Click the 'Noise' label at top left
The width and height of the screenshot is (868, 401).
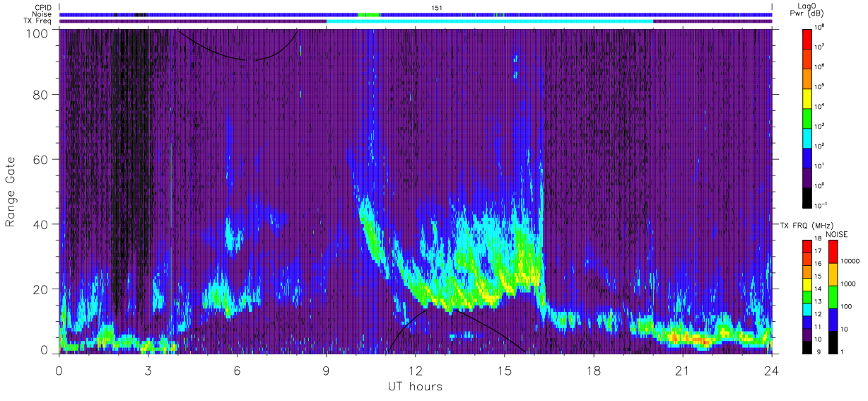[x=42, y=14]
